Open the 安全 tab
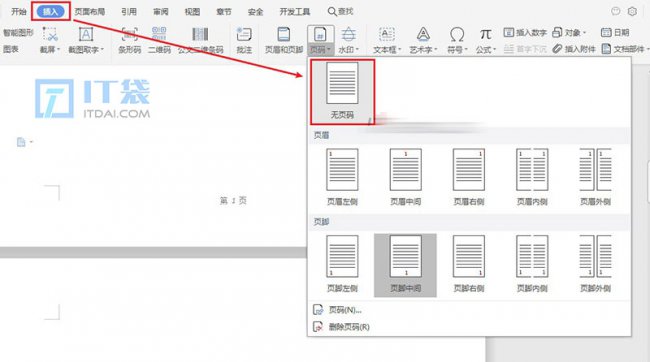This screenshot has width=650, height=362. tap(255, 12)
